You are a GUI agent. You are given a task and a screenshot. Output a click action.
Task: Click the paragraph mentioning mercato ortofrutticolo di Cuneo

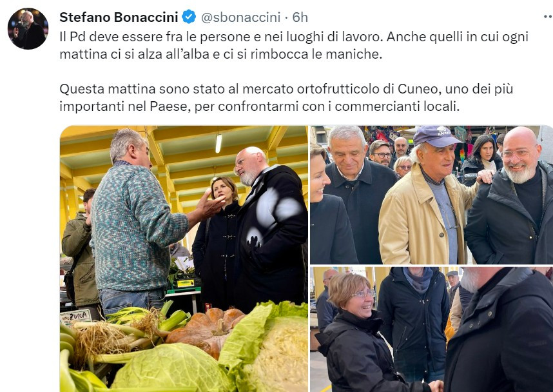[286, 97]
